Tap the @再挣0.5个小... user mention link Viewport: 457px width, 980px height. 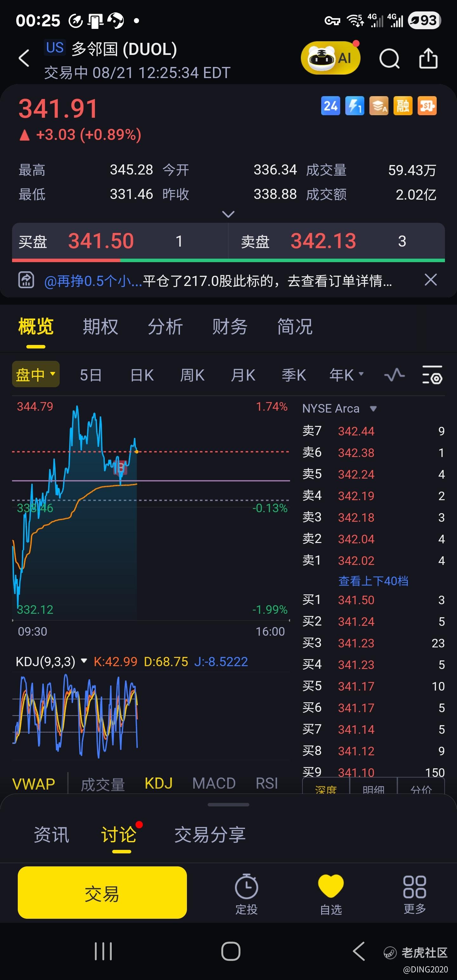93,281
